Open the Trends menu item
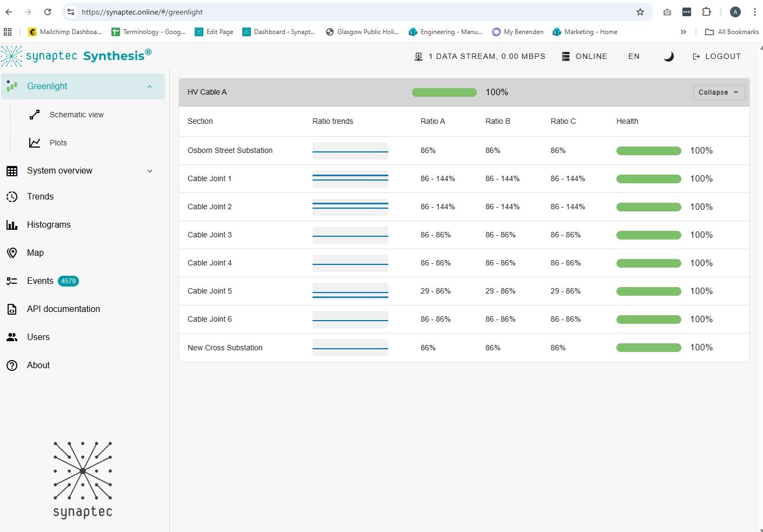Screen dimensions: 763x532 (40, 197)
